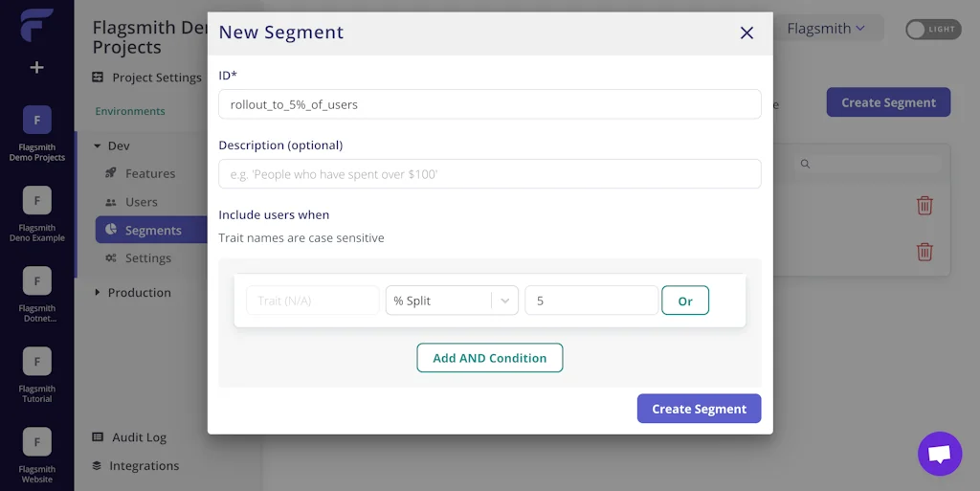The height and width of the screenshot is (491, 980).
Task: Click the second red trash delete icon
Action: point(924,252)
